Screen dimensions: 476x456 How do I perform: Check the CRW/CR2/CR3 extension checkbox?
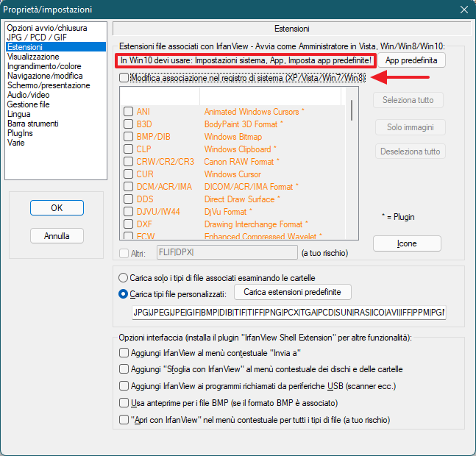tap(129, 161)
